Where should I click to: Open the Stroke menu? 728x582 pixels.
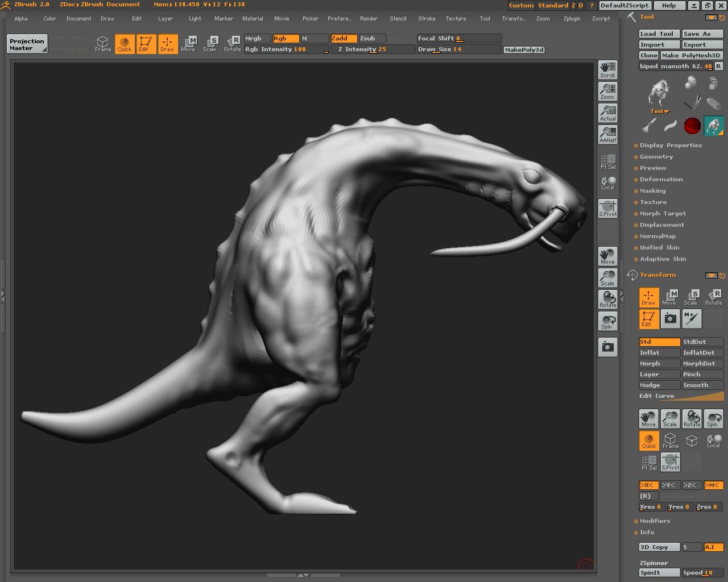[x=427, y=19]
